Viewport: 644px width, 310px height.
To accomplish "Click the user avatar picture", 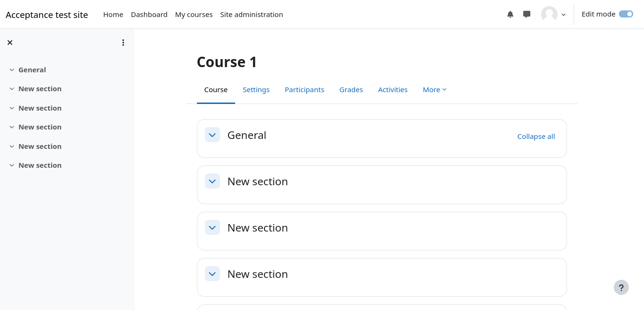I will coord(549,14).
